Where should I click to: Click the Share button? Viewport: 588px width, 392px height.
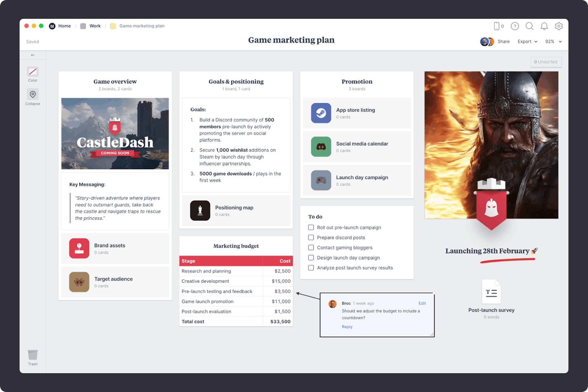point(503,41)
